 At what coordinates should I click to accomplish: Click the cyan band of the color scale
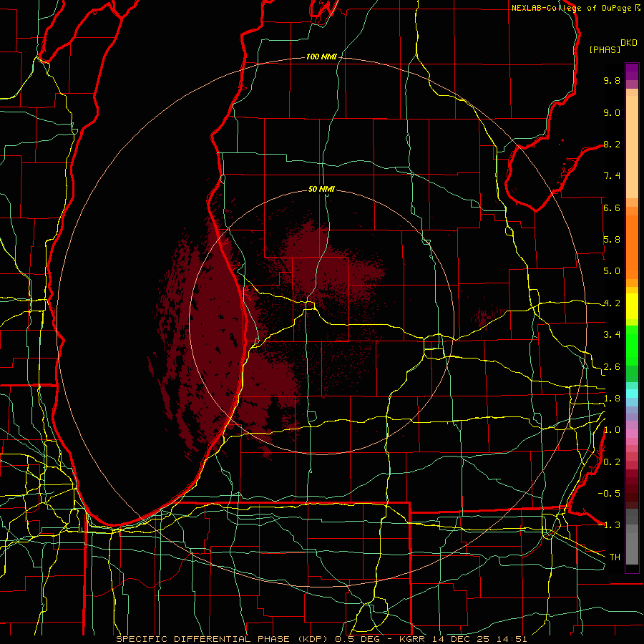point(632,393)
